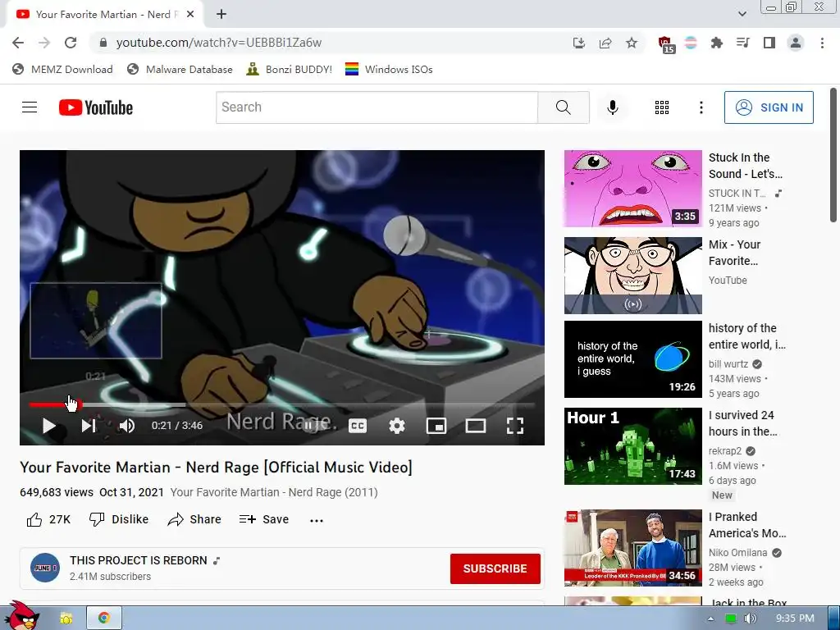Open a new tab plus button
Screen dimensions: 840x630
[x=221, y=14]
